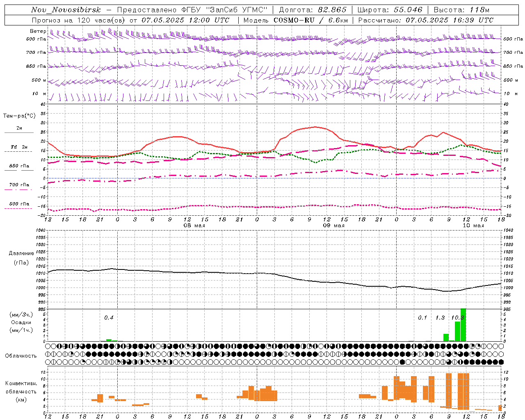Viewport: 525px width, 420px height.
Task: Click the tallest green precipitation bar
Action: click(x=463, y=325)
